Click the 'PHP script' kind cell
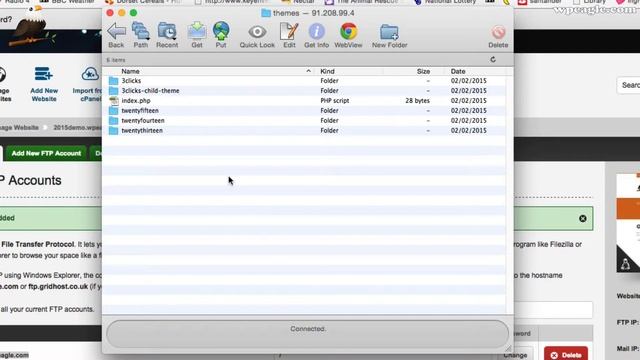This screenshot has width=640, height=360. (335, 100)
